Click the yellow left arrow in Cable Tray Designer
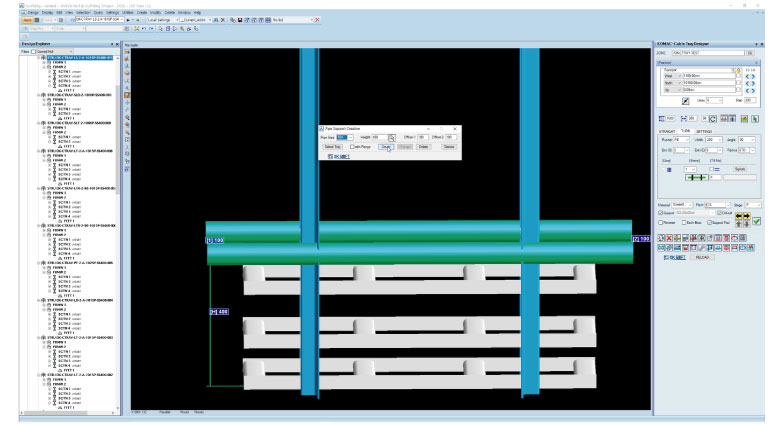The width and height of the screenshot is (784, 425). coord(738,216)
